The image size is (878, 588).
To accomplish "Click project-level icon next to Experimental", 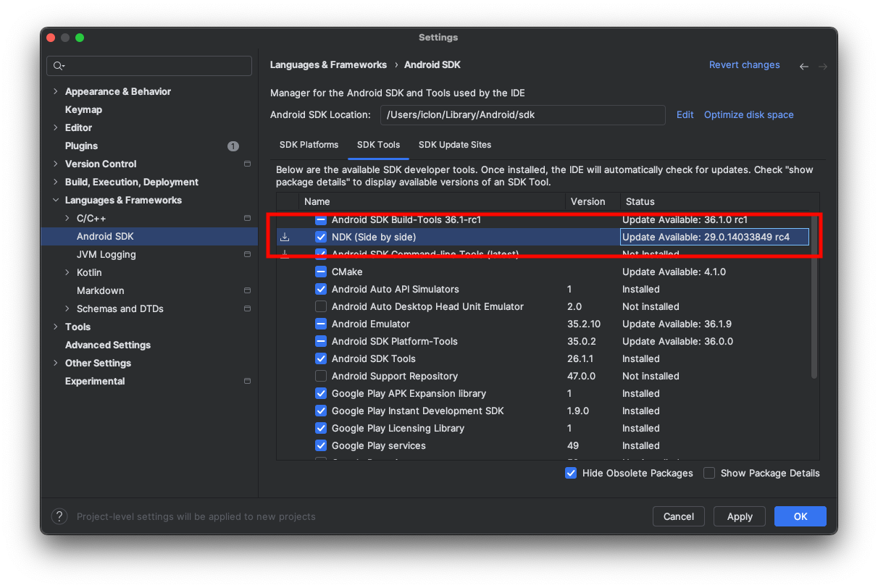I will click(247, 381).
